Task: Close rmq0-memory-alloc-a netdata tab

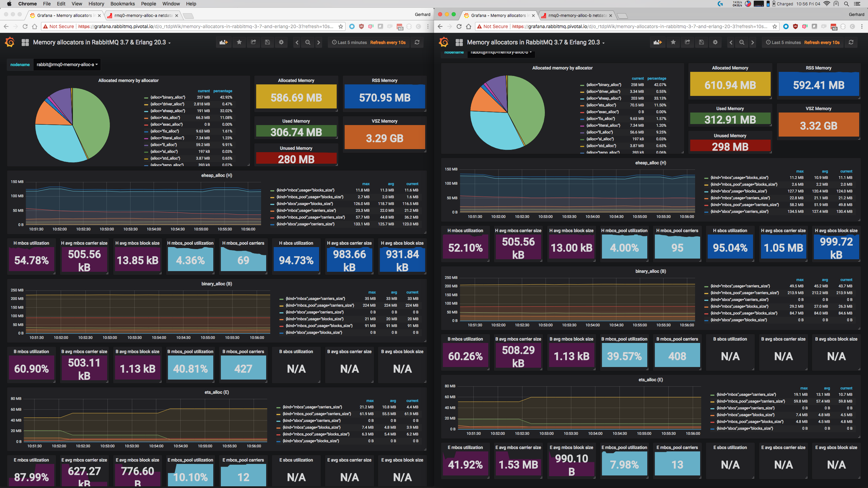Action: click(177, 16)
